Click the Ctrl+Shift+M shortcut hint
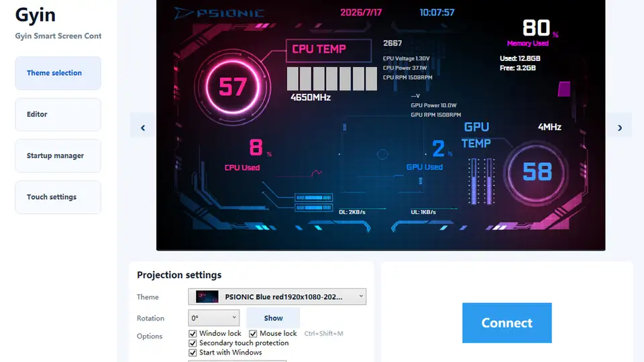 pos(323,334)
